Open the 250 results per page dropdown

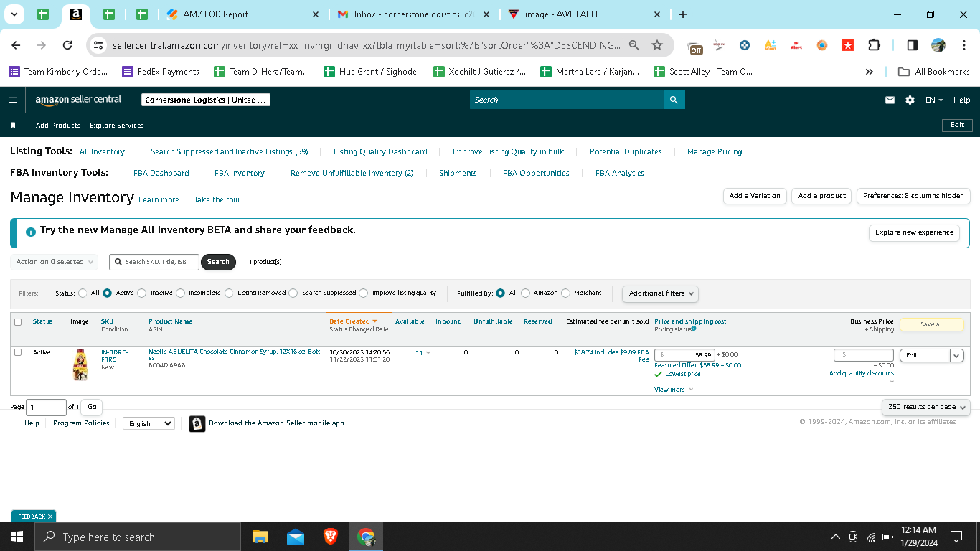point(925,407)
